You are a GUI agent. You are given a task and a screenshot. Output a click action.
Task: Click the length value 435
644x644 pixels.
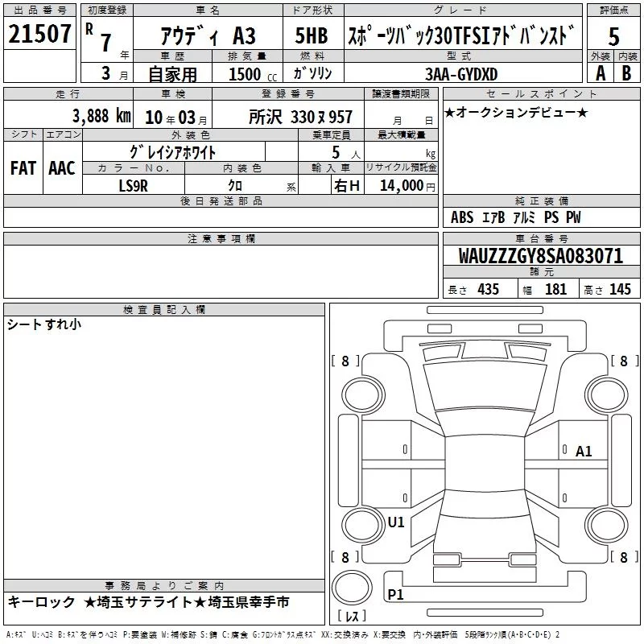pos(489,289)
